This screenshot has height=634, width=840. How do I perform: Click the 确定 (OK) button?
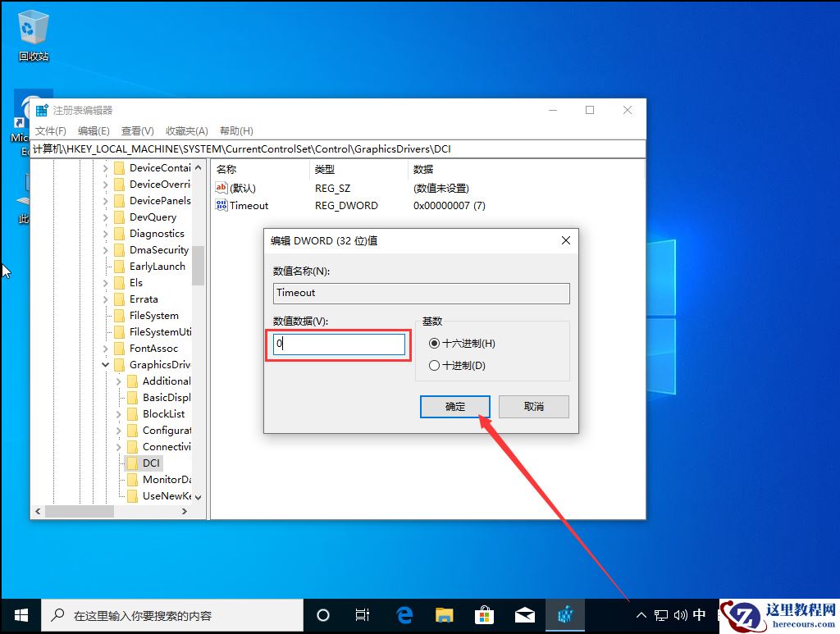click(454, 407)
